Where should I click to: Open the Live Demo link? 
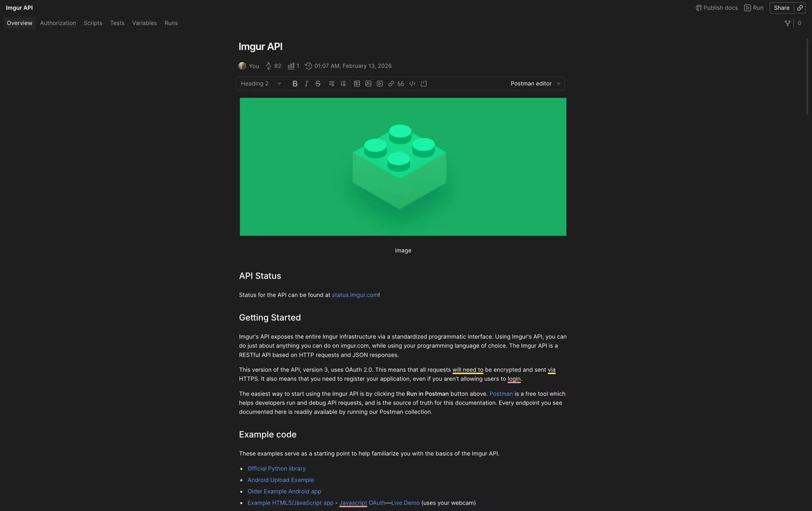(405, 503)
